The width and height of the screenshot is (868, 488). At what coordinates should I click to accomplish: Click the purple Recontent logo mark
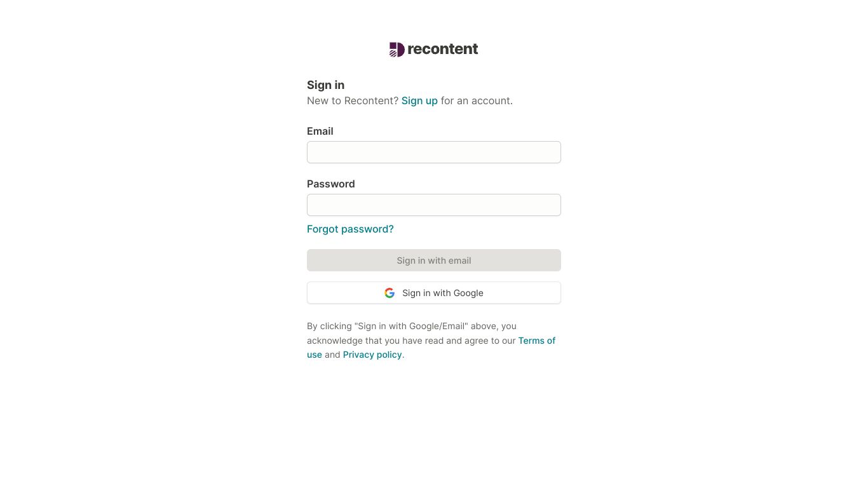[397, 50]
